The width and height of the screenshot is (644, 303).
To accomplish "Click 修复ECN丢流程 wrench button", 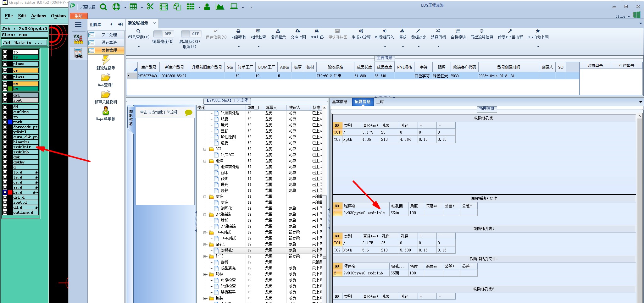I will 510,34.
